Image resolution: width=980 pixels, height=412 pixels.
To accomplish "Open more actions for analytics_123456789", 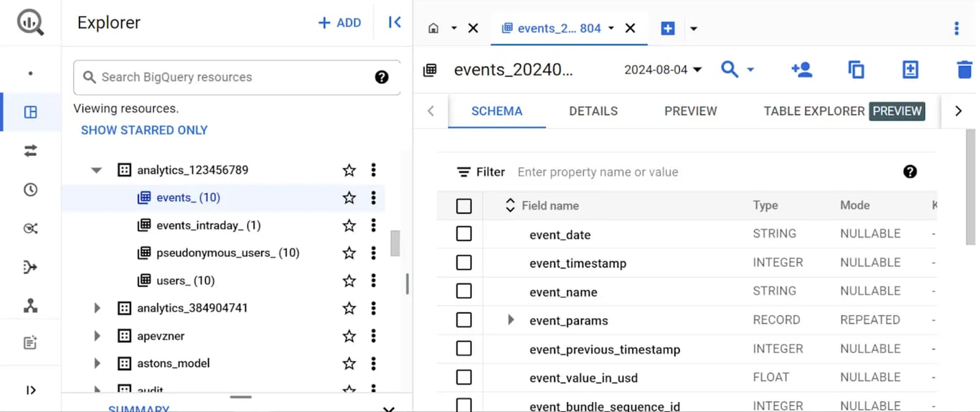I will pos(374,170).
